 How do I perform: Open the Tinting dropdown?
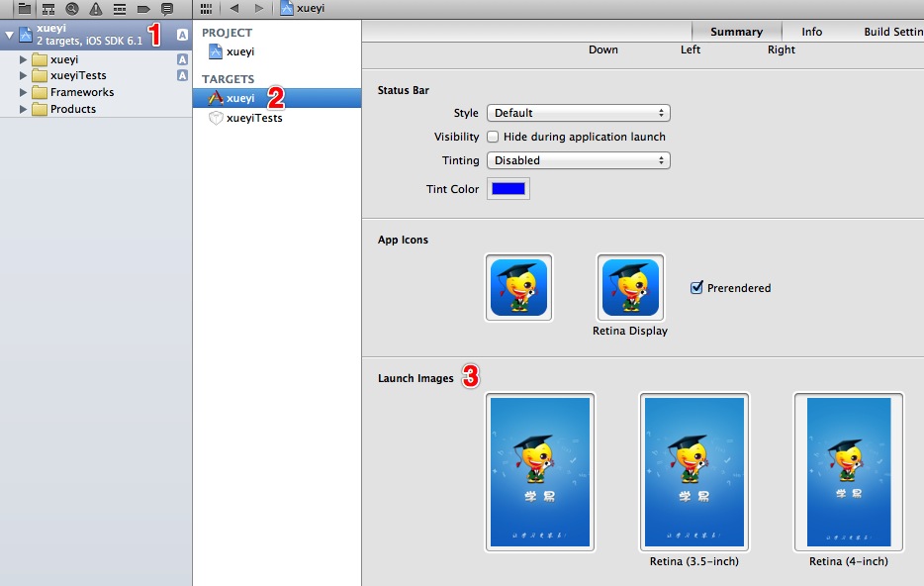[579, 160]
